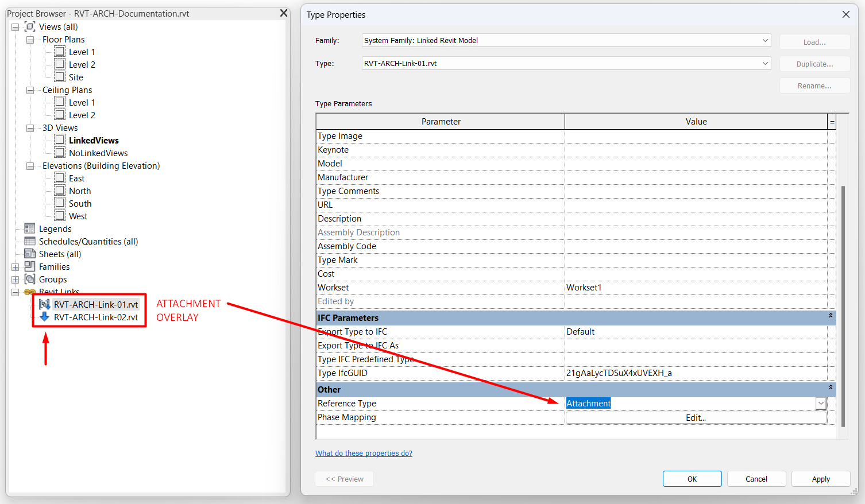Collapse the Revit Links node
Image resolution: width=865 pixels, height=504 pixels.
click(16, 292)
